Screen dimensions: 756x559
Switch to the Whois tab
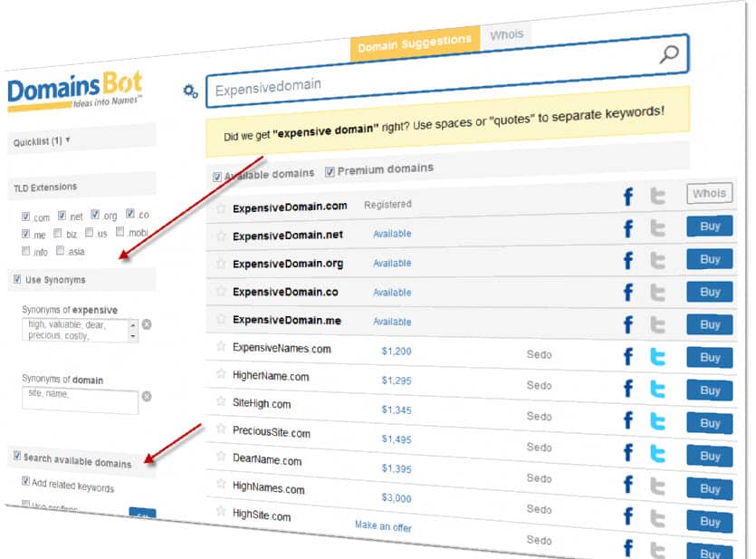pyautogui.click(x=507, y=34)
